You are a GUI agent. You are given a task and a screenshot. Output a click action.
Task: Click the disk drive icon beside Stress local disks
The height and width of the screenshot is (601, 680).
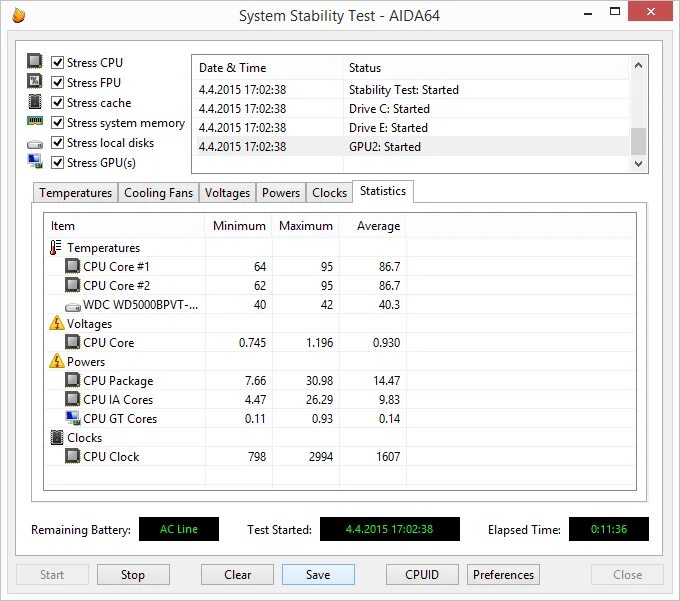(35, 144)
